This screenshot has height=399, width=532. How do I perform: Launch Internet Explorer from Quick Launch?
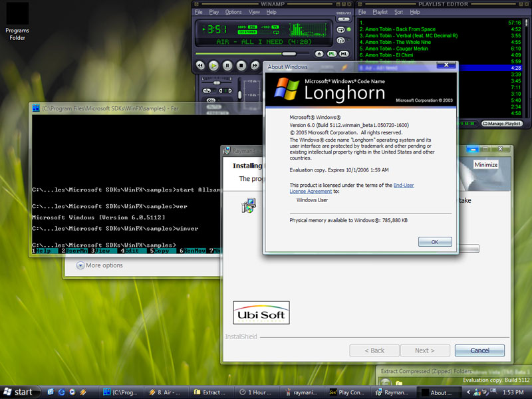tap(61, 392)
